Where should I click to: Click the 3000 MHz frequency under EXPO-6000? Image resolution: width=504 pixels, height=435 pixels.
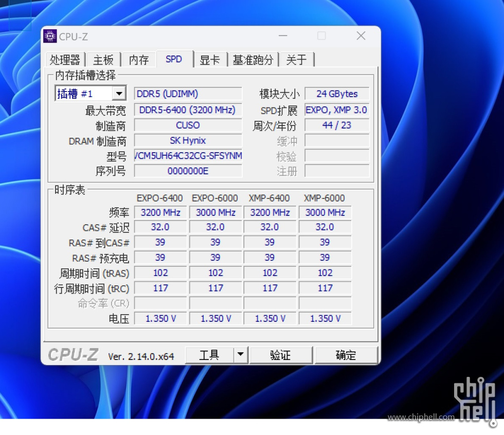point(215,212)
